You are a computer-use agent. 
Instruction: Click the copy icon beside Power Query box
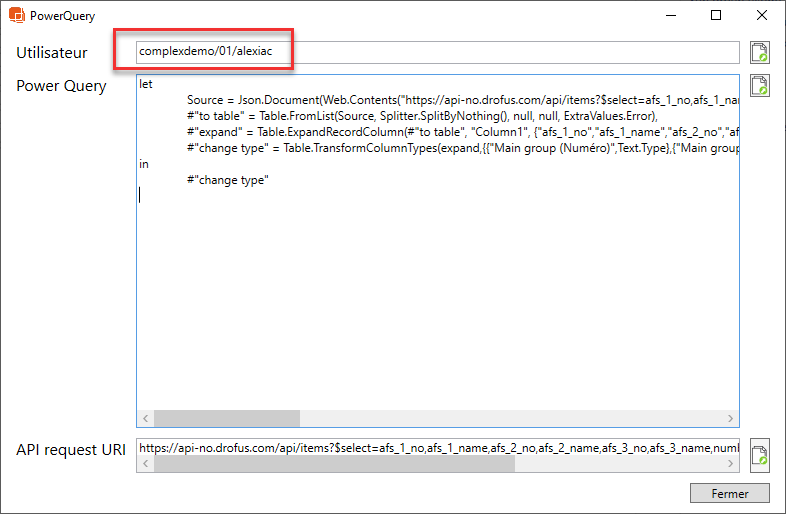click(x=760, y=86)
